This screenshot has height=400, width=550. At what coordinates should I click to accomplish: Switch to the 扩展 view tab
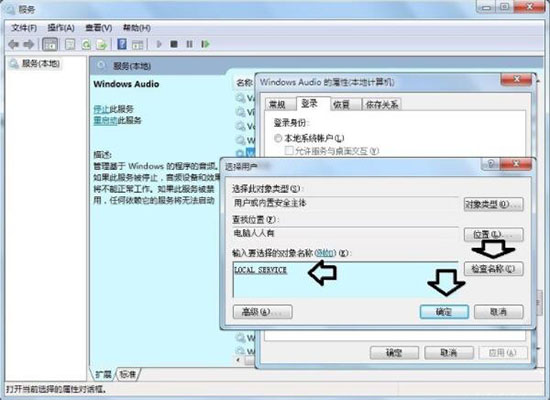tap(104, 374)
